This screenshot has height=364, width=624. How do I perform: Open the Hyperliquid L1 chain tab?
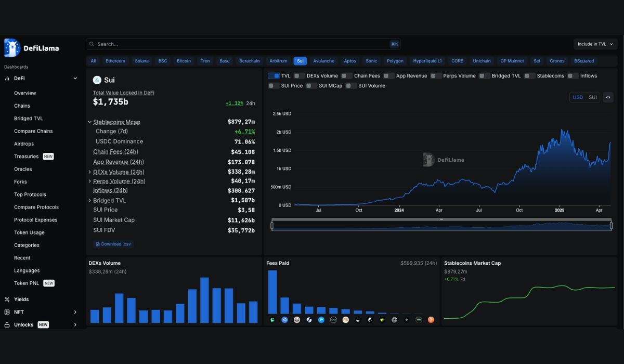(427, 61)
